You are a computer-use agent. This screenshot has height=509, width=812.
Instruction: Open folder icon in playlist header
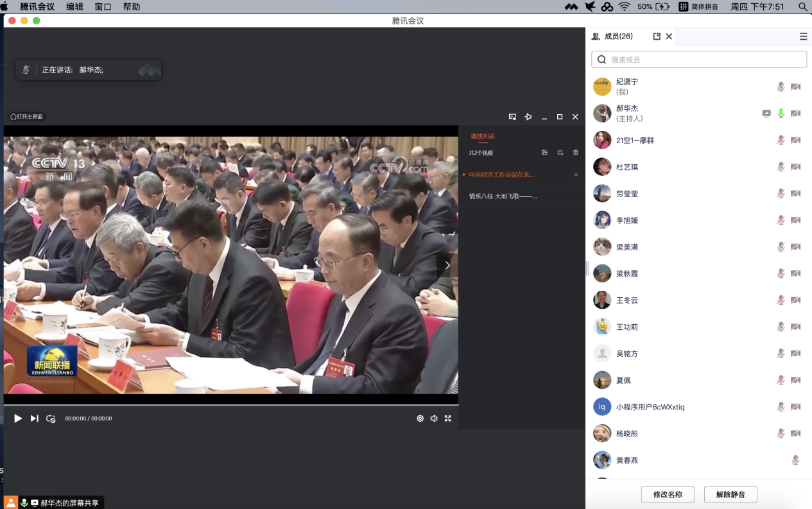pos(544,153)
